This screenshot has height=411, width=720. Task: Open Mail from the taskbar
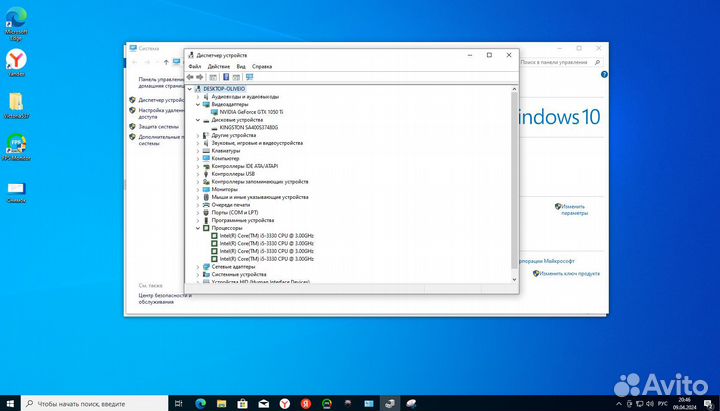[x=264, y=404]
